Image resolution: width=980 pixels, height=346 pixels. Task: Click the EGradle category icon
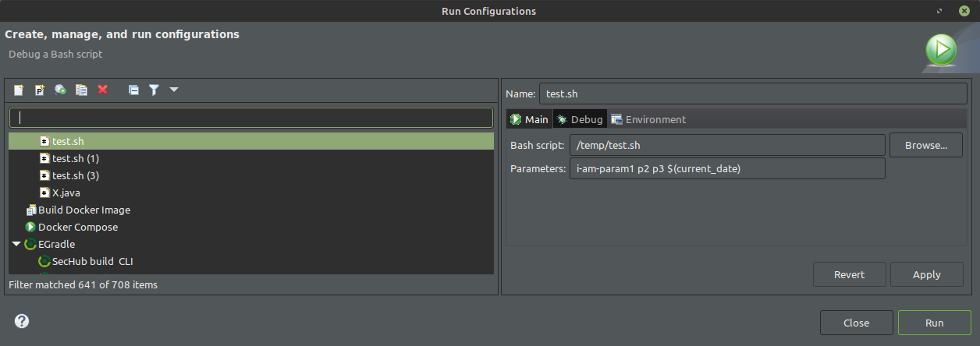(30, 244)
